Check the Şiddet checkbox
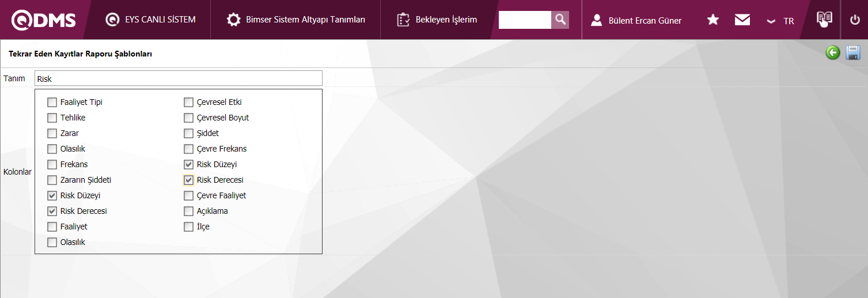Image resolution: width=868 pixels, height=298 pixels. point(188,134)
